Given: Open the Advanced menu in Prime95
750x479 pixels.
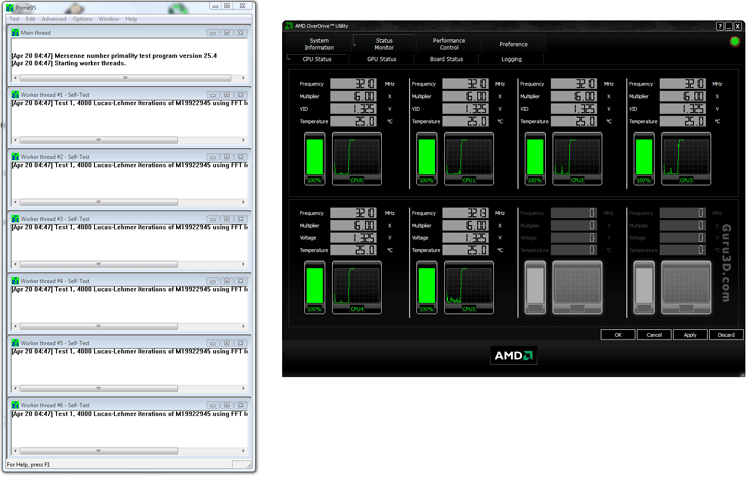Looking at the screenshot, I should coord(54,19).
